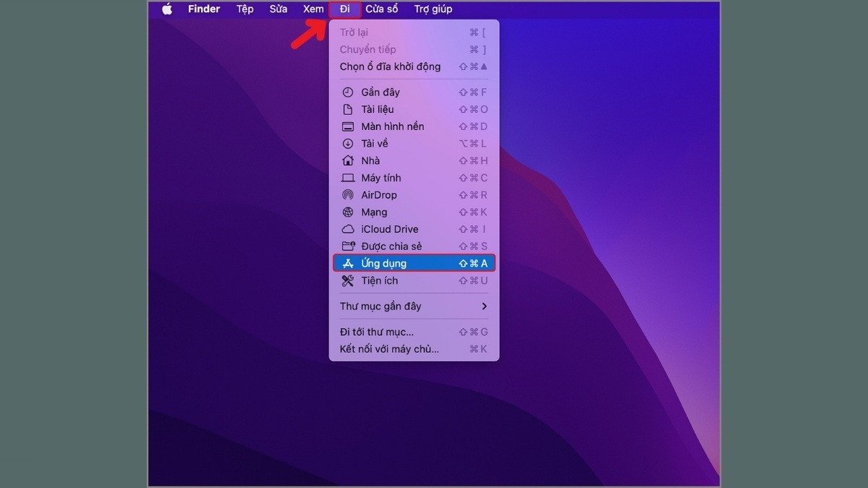Open the Trợ giúp menu
Image resolution: width=868 pixels, height=488 pixels.
tap(434, 9)
